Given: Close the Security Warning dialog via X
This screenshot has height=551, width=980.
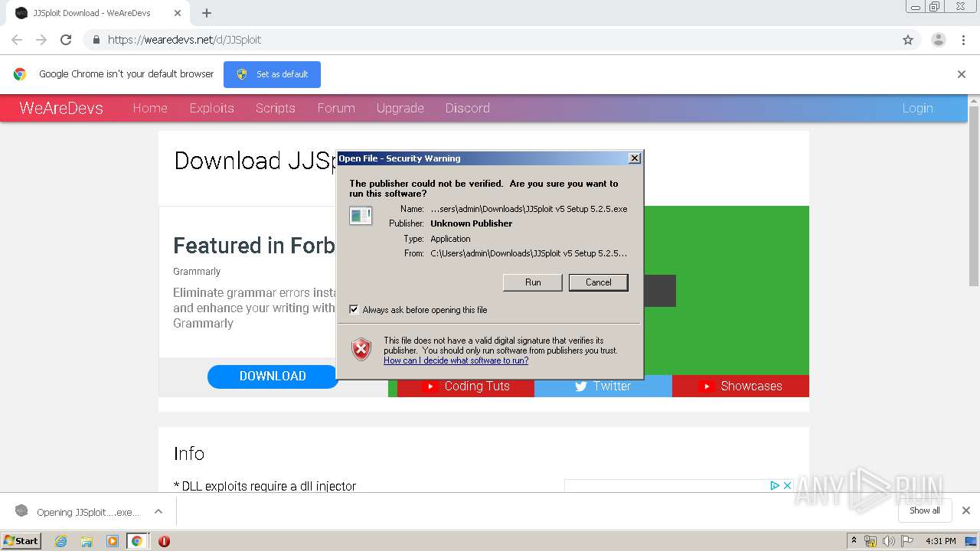Looking at the screenshot, I should coord(634,158).
